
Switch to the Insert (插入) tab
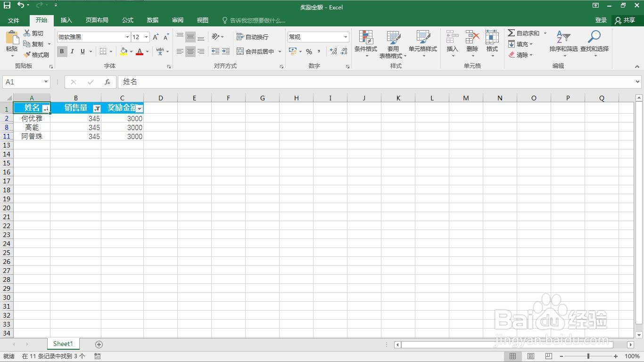tap(66, 20)
